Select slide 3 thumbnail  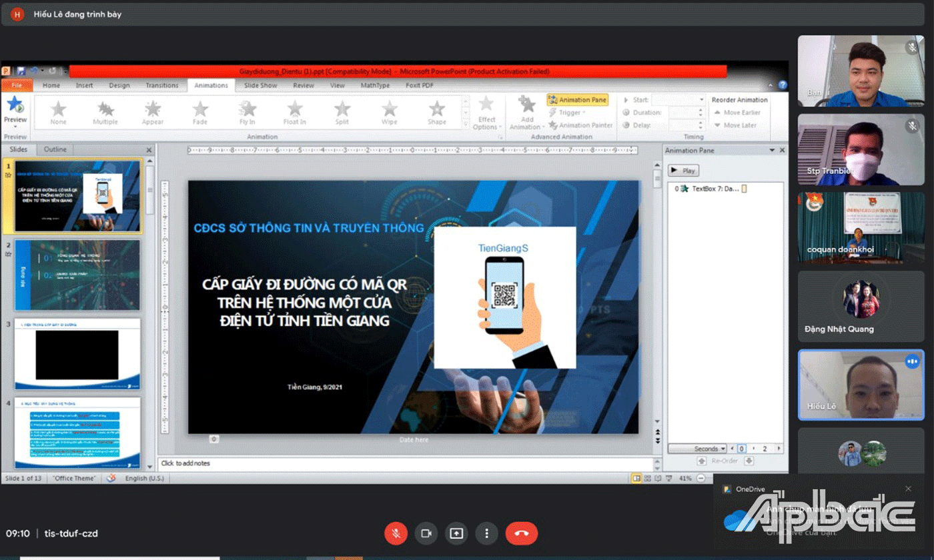tap(77, 354)
